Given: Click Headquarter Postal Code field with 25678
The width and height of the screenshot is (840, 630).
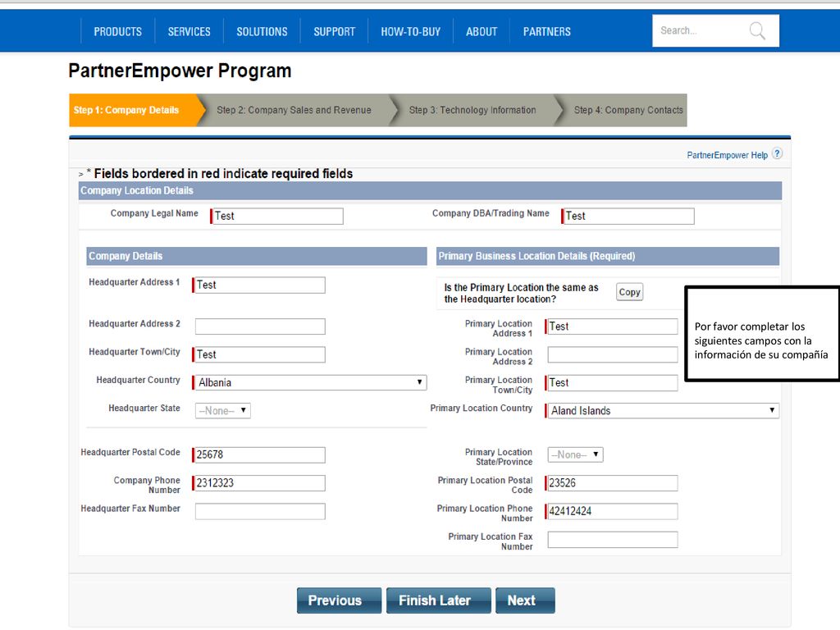Looking at the screenshot, I should pos(258,454).
